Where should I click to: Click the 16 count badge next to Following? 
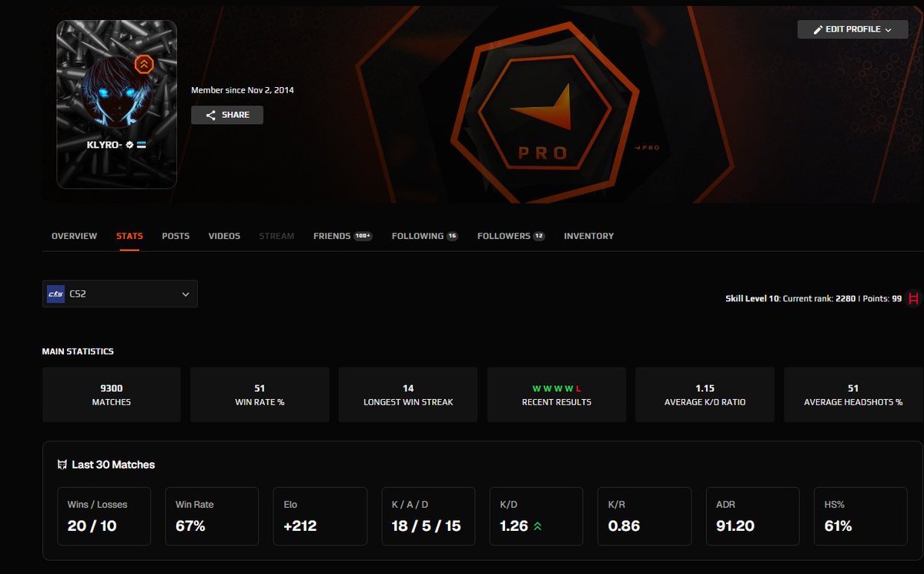(x=452, y=236)
